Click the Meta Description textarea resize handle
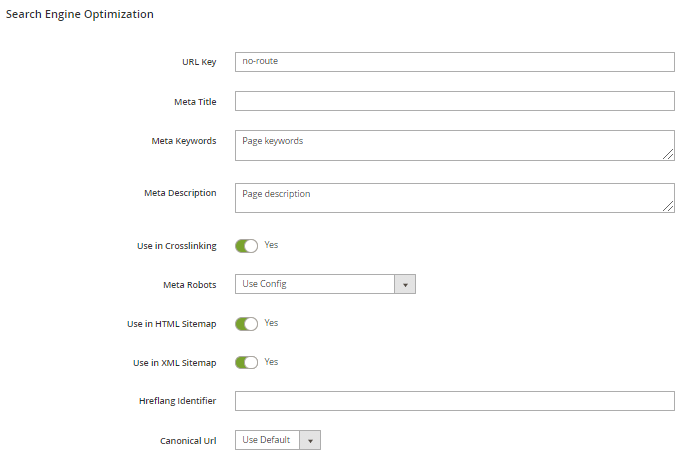The width and height of the screenshot is (685, 458). (x=668, y=206)
